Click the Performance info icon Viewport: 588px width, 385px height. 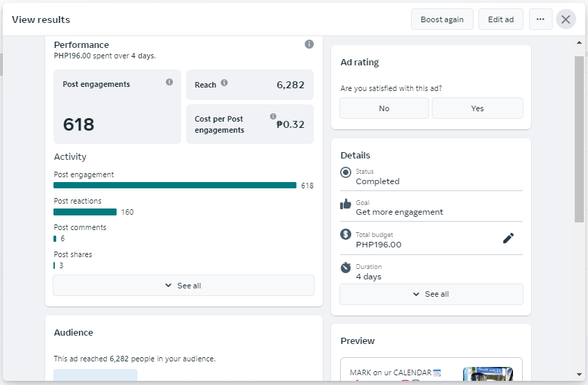[x=309, y=44]
